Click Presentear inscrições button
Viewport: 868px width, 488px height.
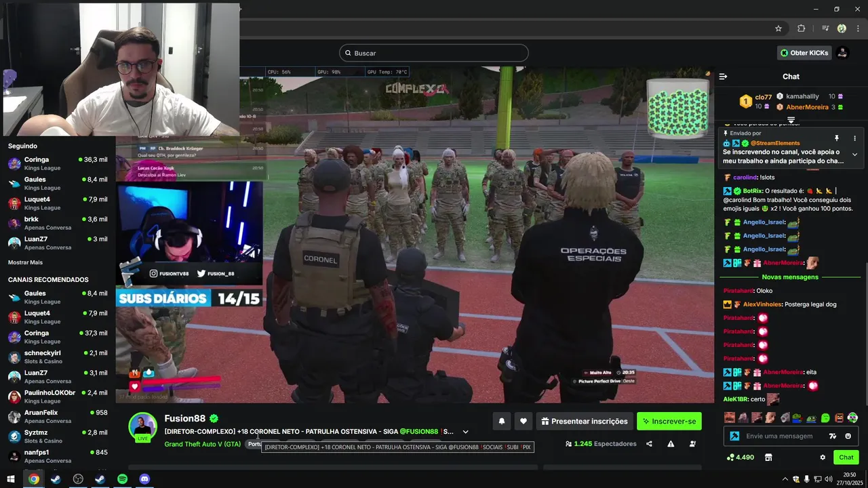click(585, 422)
